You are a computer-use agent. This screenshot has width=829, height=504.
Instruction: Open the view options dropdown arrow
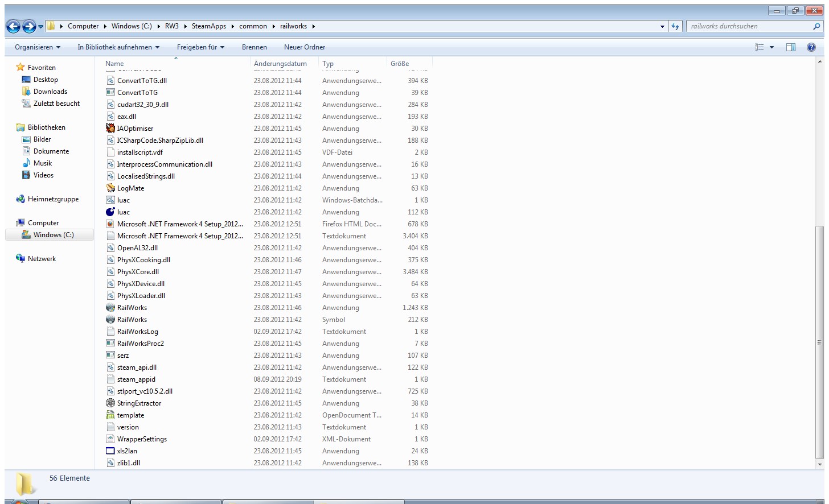(x=772, y=47)
